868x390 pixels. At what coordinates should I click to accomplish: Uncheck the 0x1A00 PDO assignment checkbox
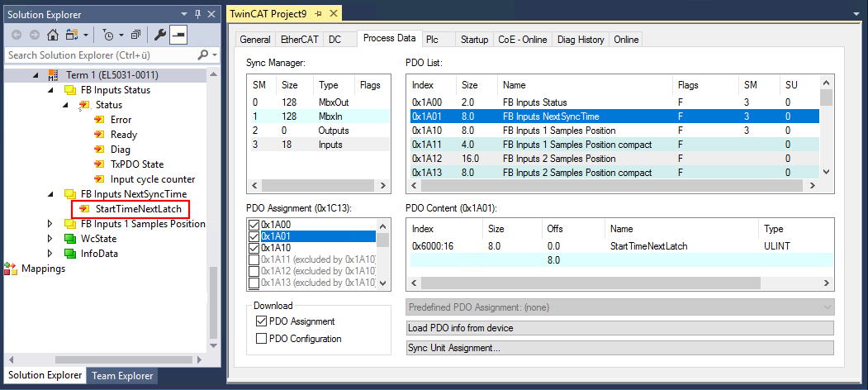[x=254, y=225]
